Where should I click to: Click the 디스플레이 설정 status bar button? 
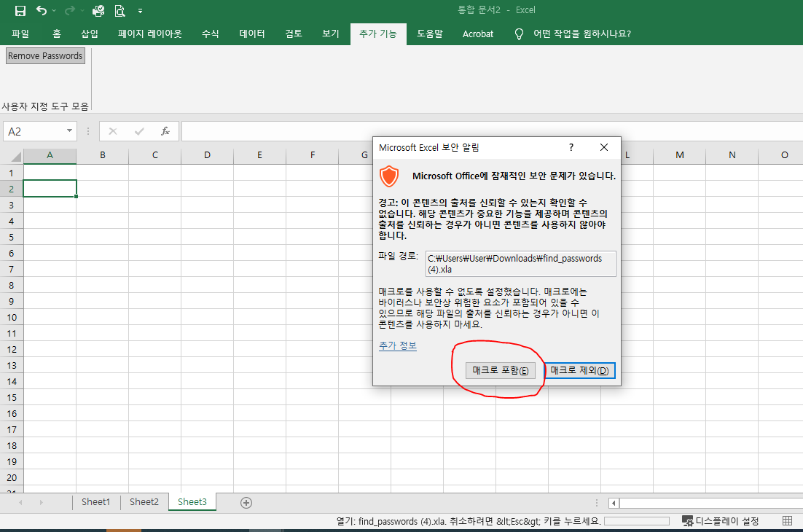(721, 521)
